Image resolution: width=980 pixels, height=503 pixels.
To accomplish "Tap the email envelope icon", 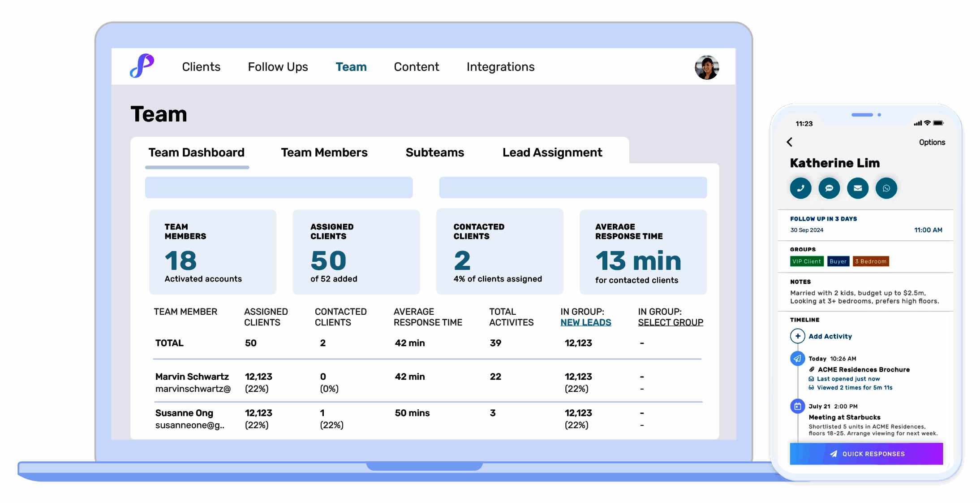I will tap(858, 188).
